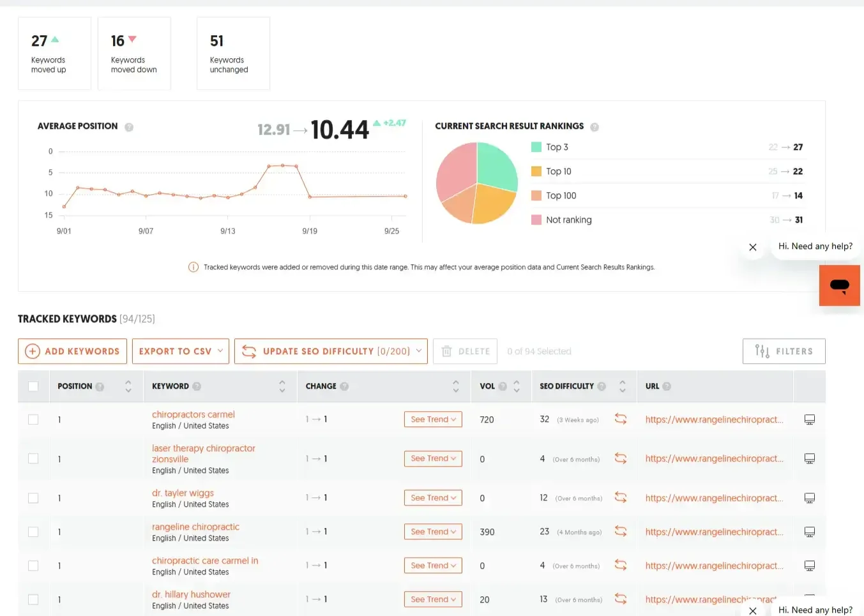This screenshot has width=864, height=616.
Task: Click the info icon on SEO Difficulty column header
Action: click(x=601, y=386)
